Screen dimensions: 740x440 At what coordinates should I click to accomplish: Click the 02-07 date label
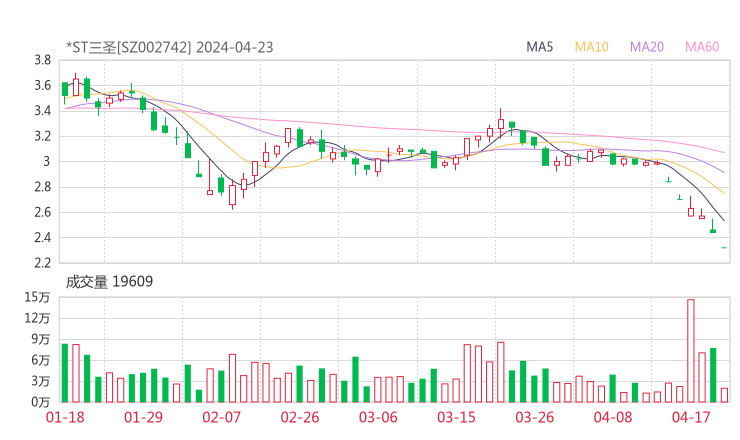click(222, 417)
